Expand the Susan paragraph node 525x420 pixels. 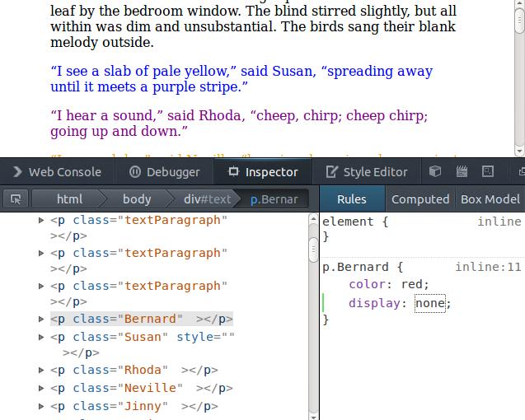[41, 337]
